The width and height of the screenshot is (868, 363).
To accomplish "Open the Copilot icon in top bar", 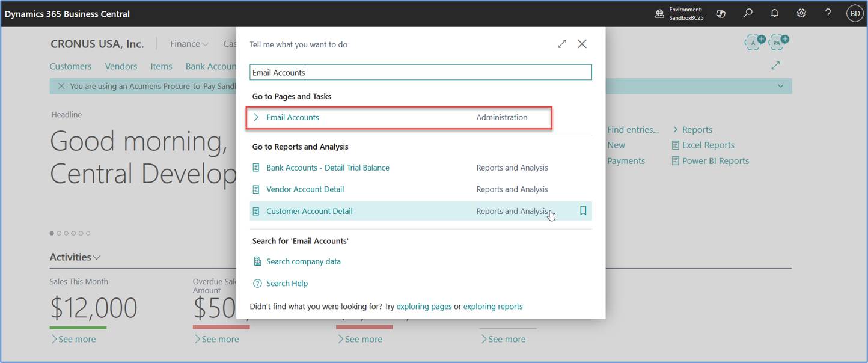I will coord(721,13).
